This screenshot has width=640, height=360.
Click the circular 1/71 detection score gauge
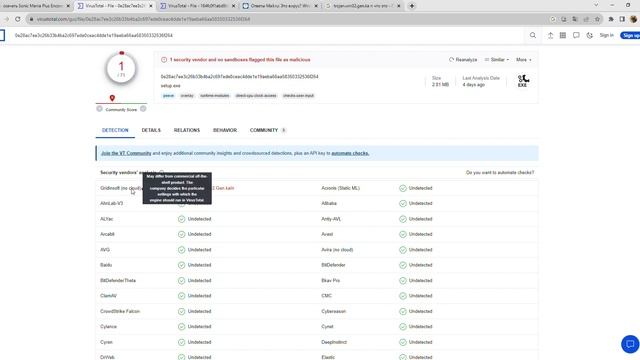pos(121,69)
